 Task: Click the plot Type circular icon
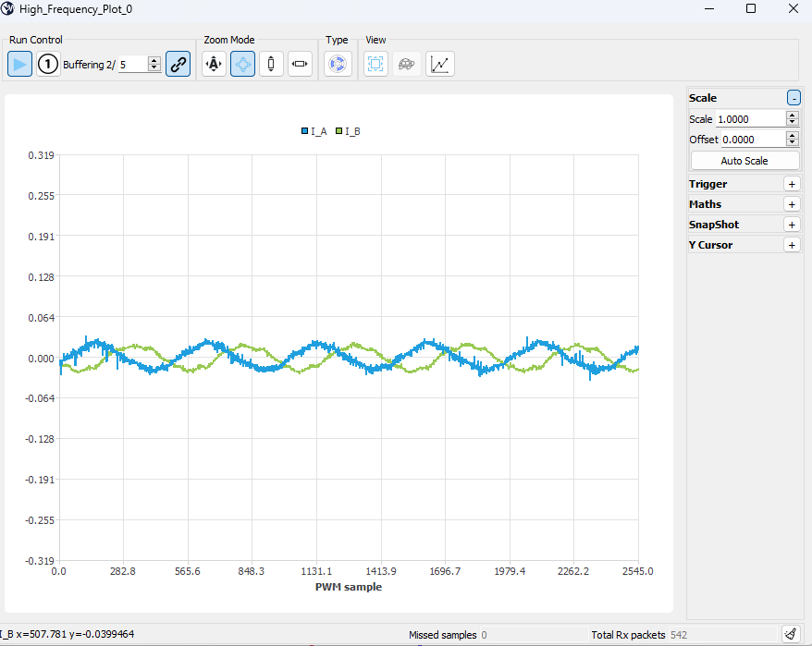pyautogui.click(x=338, y=65)
